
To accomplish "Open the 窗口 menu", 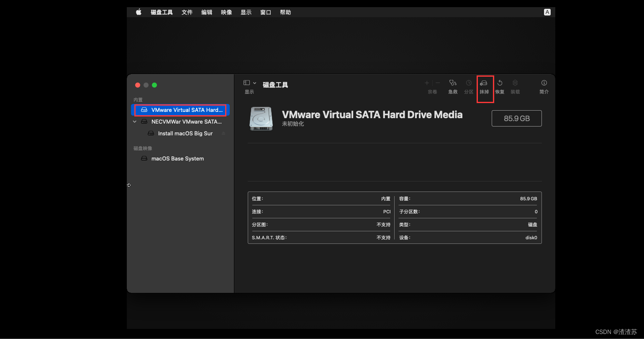I will 266,12.
